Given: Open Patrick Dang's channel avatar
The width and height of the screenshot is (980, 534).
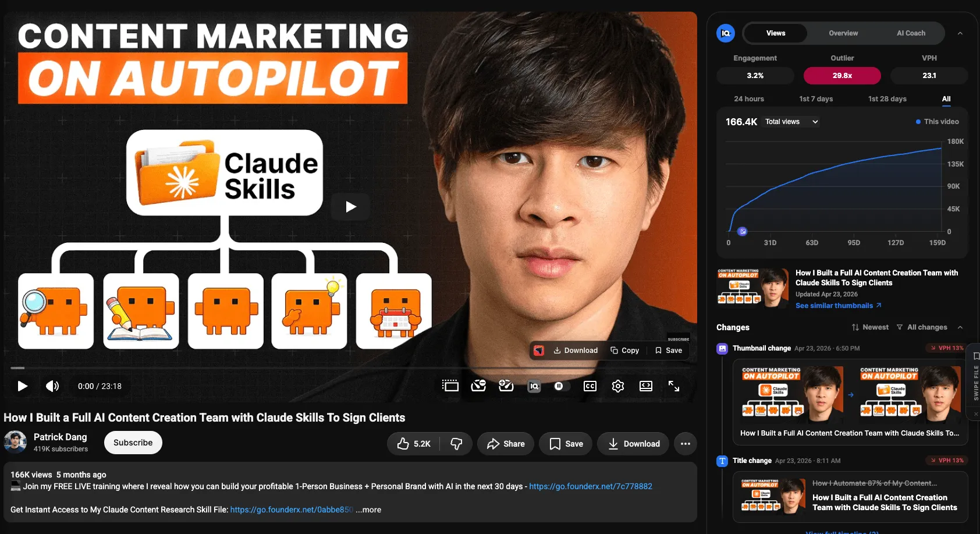Looking at the screenshot, I should pyautogui.click(x=15, y=443).
